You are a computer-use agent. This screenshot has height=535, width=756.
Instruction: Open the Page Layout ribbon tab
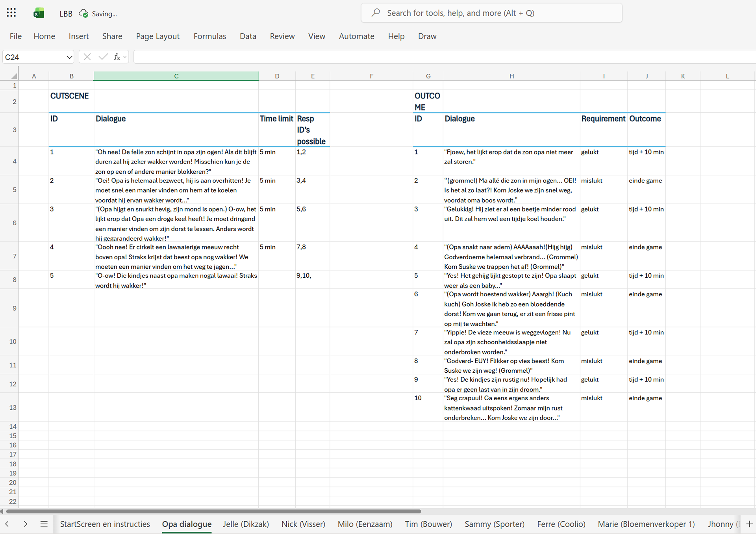point(157,36)
